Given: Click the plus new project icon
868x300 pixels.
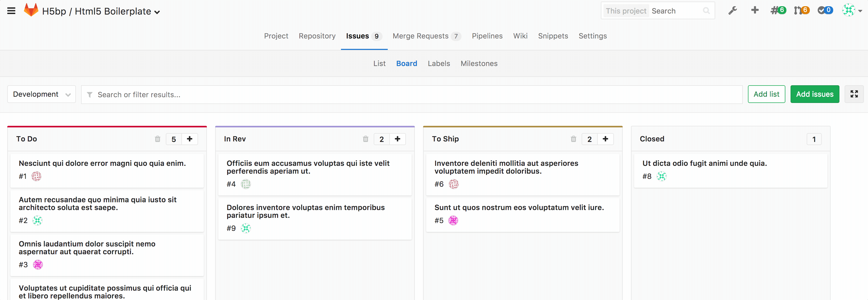Looking at the screenshot, I should pos(755,10).
